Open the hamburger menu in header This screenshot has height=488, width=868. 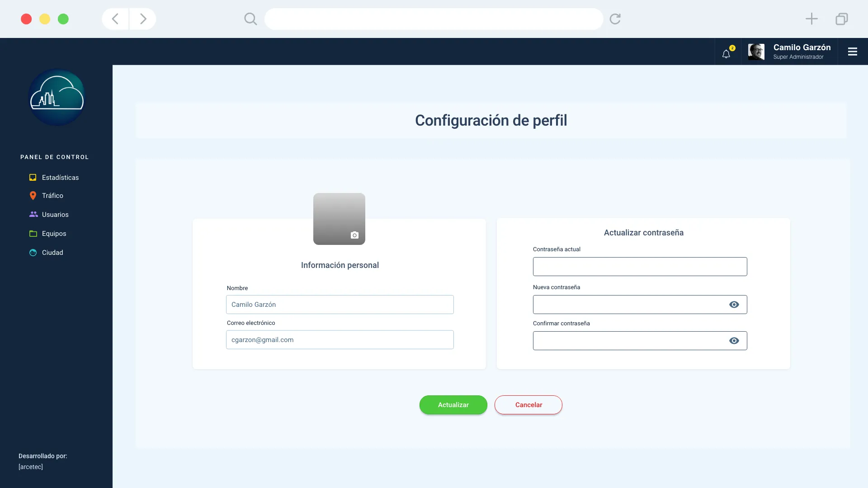tap(852, 52)
